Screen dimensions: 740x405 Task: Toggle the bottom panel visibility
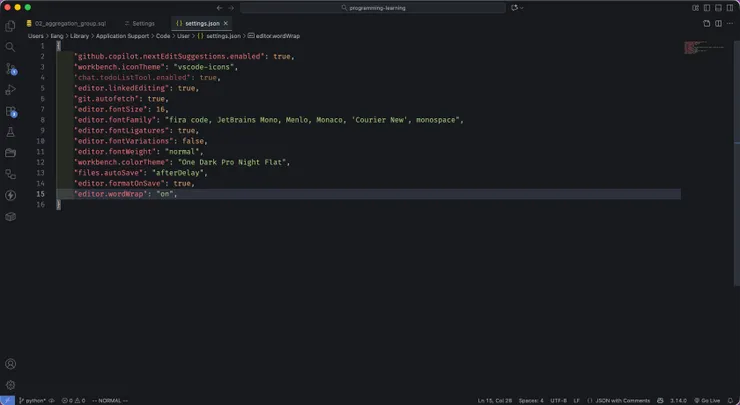tap(718, 8)
